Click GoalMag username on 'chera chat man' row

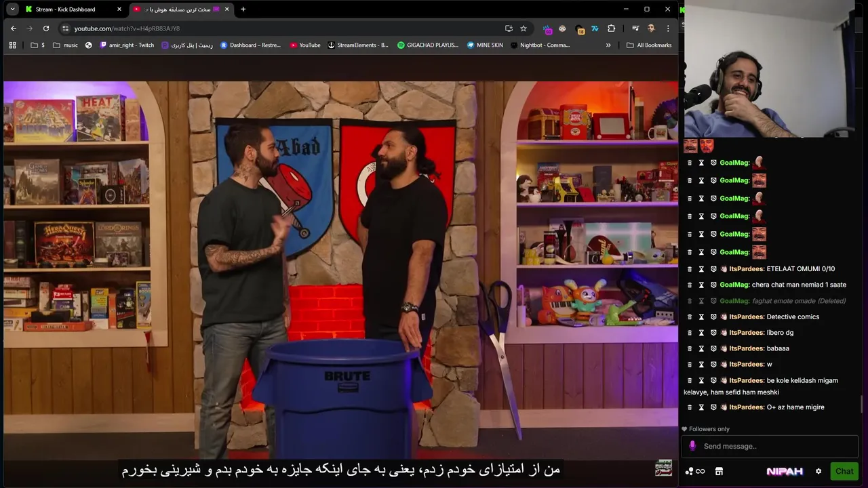coord(734,285)
